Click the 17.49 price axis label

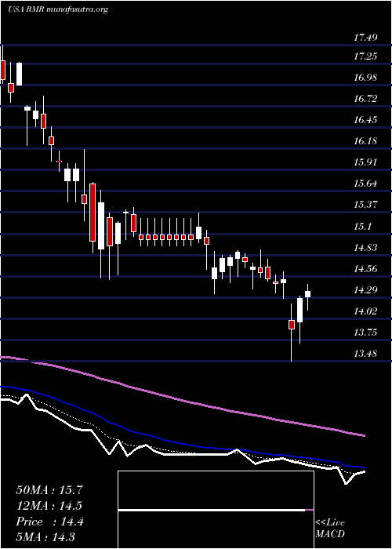[365, 38]
